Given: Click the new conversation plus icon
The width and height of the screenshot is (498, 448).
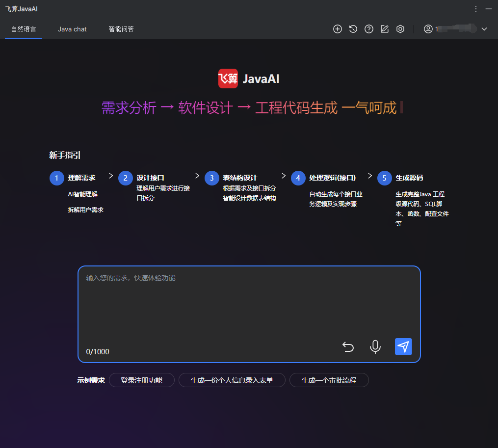Looking at the screenshot, I should [x=337, y=29].
